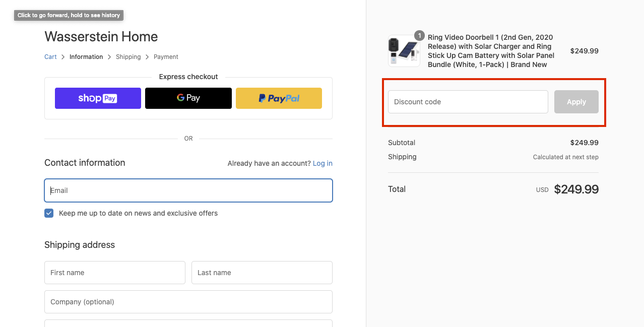Click the Wasserstein Home store title
This screenshot has width=644, height=327.
point(101,37)
